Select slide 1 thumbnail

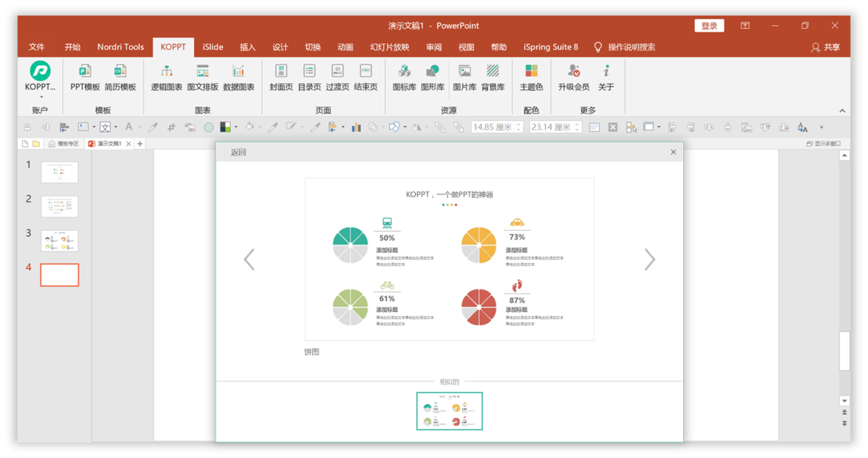click(59, 172)
